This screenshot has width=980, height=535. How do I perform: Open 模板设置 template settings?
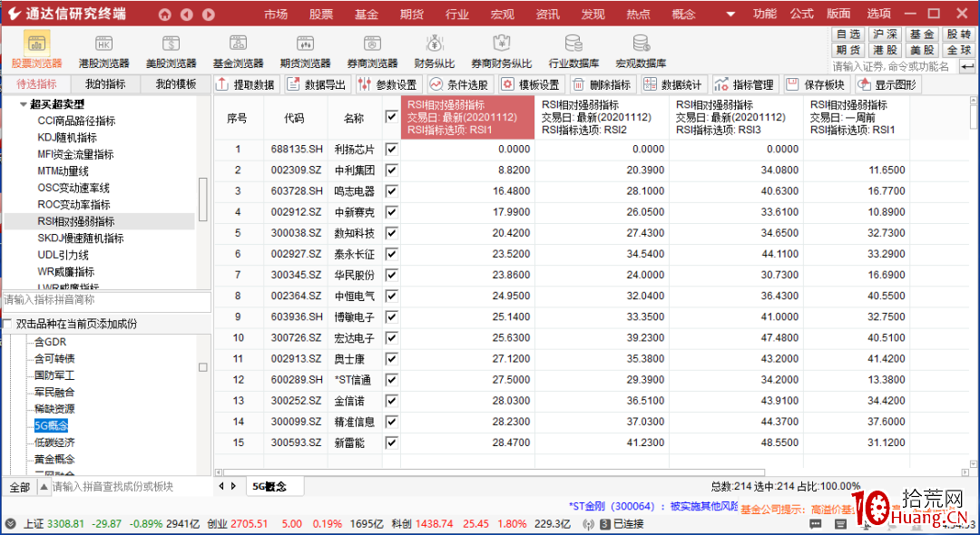(x=531, y=85)
